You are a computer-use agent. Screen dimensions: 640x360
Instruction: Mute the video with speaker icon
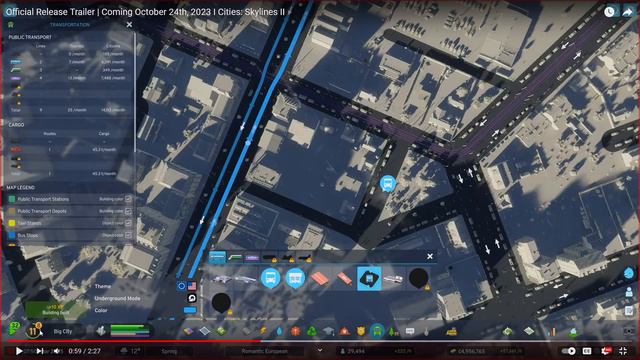click(x=58, y=351)
